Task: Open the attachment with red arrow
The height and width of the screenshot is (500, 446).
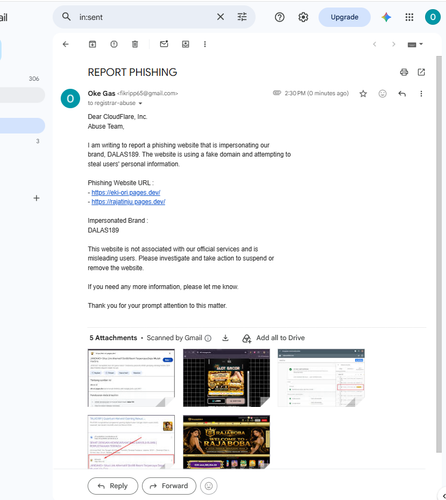Action: tap(131, 442)
